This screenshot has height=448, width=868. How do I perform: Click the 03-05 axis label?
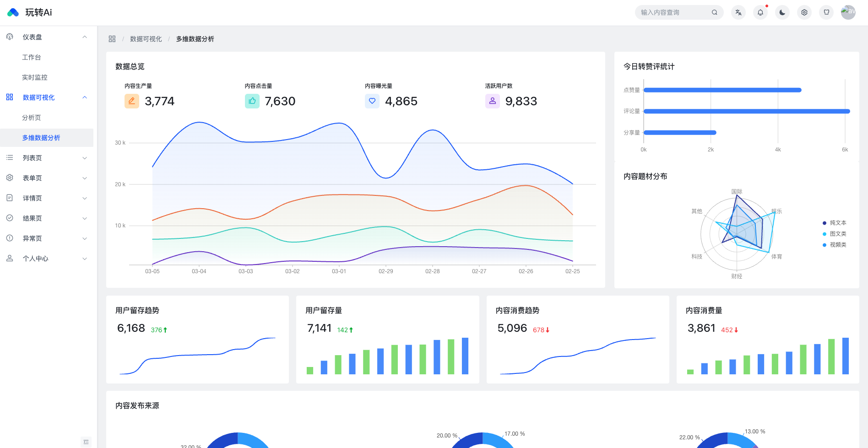152,271
